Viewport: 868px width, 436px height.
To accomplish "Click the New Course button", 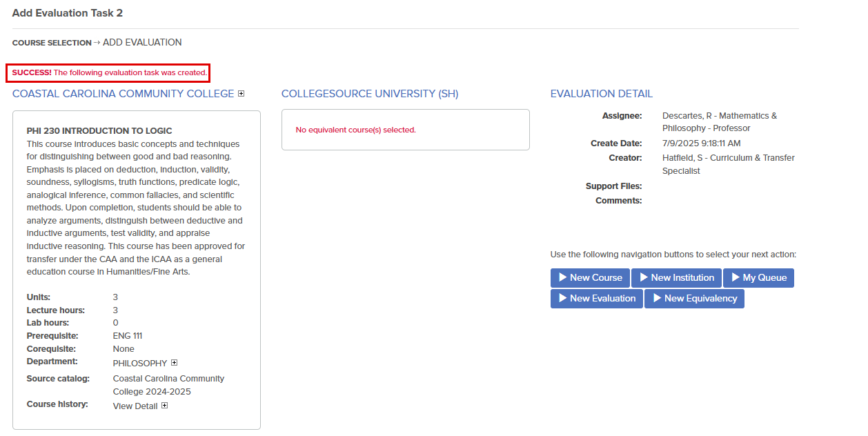I will (590, 278).
